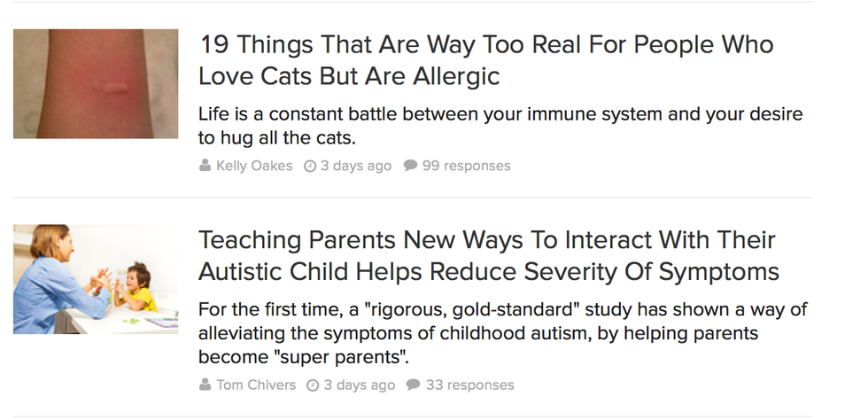The height and width of the screenshot is (420, 868).
Task: Click '3 days ago' under the cat allergy article
Action: (x=355, y=166)
